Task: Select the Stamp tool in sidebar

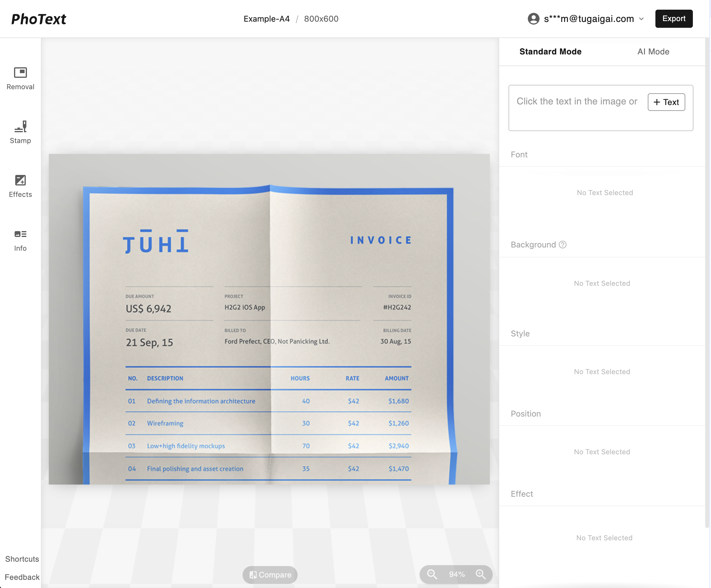Action: coord(20,130)
